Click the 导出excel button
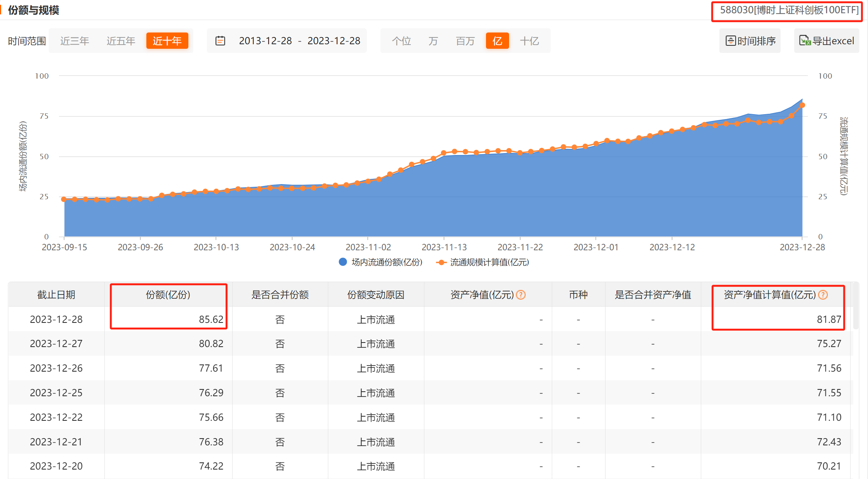The image size is (868, 479). pyautogui.click(x=826, y=41)
